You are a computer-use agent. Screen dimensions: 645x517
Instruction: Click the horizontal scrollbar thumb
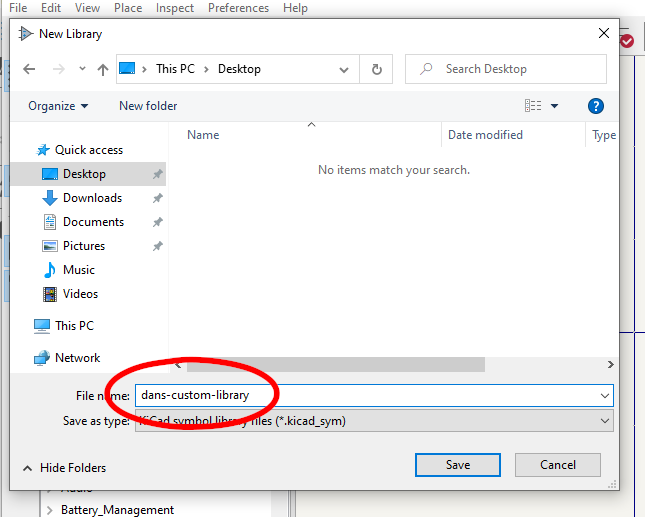coord(336,364)
